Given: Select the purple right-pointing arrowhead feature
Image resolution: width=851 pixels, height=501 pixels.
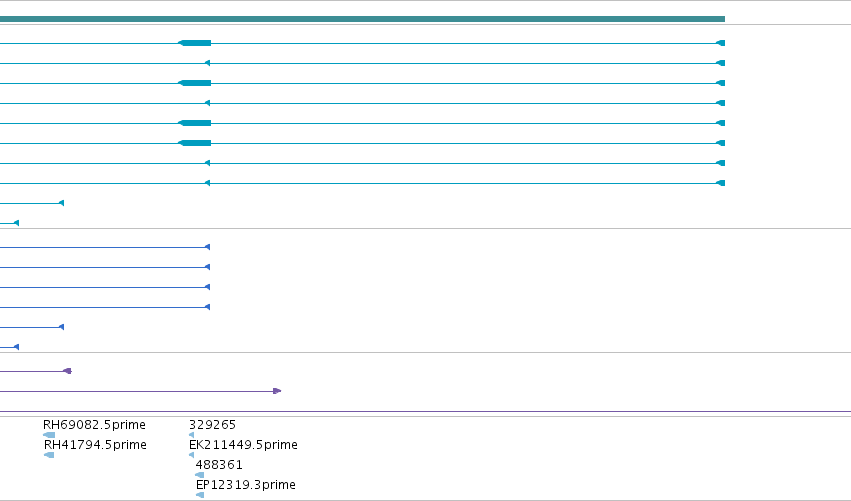Looking at the screenshot, I should pos(277,391).
